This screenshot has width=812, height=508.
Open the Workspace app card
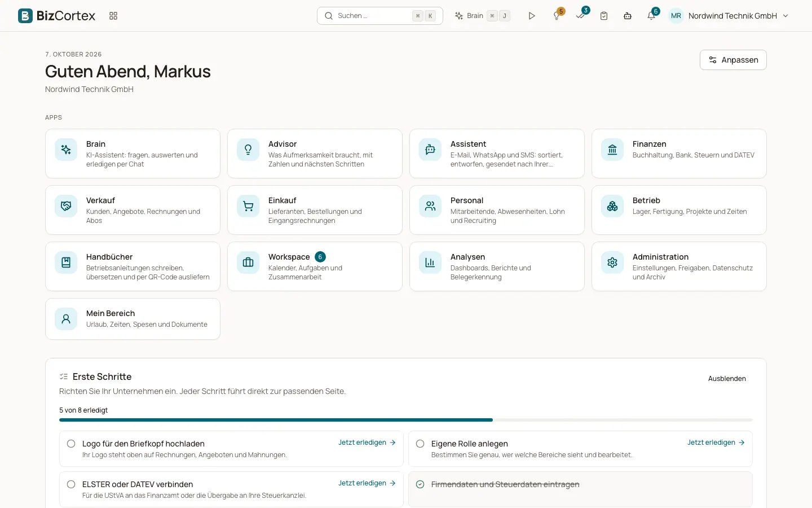pyautogui.click(x=315, y=266)
